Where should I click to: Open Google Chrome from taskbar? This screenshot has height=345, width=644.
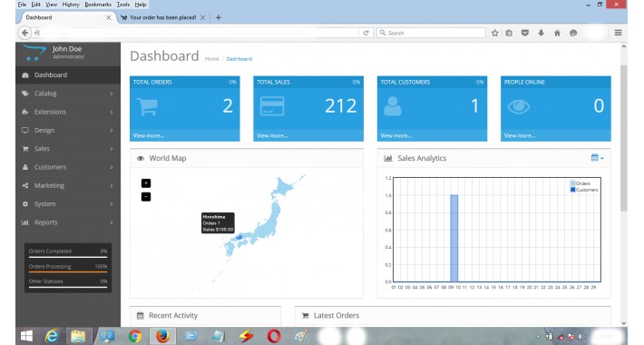[x=135, y=336]
